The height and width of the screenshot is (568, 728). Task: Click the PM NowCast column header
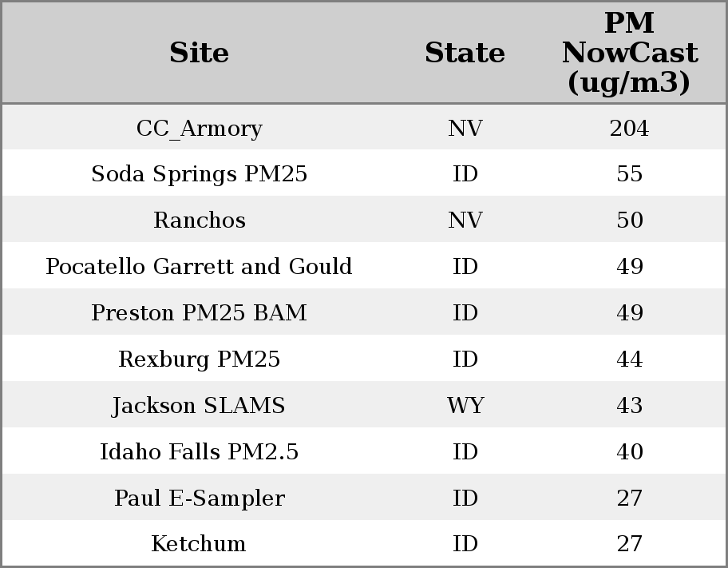coord(629,54)
